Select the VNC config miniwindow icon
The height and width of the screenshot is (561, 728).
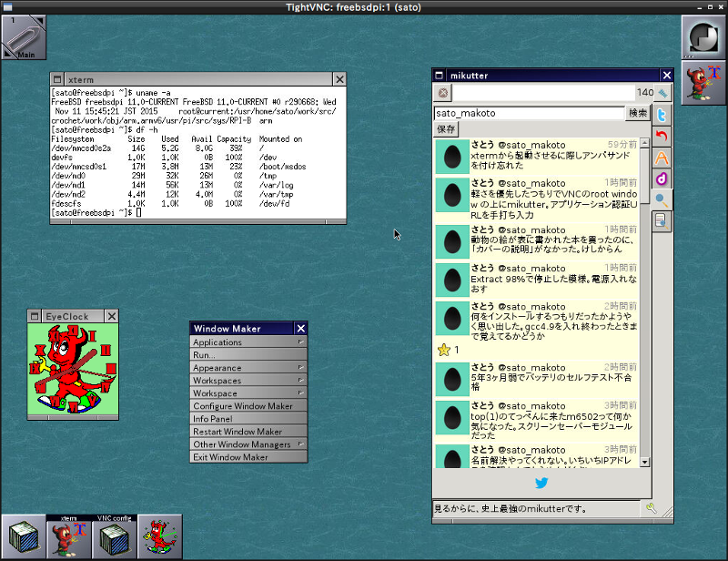tap(115, 536)
